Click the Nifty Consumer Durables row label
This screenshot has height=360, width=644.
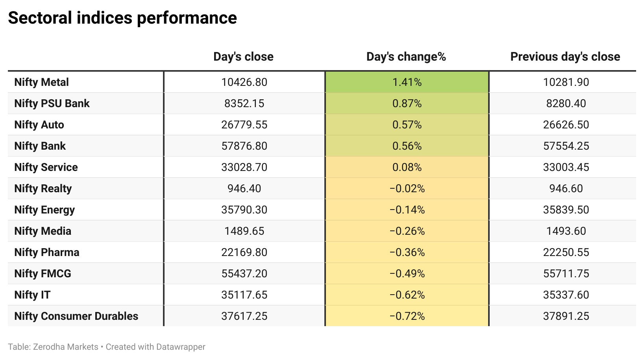pyautogui.click(x=76, y=316)
